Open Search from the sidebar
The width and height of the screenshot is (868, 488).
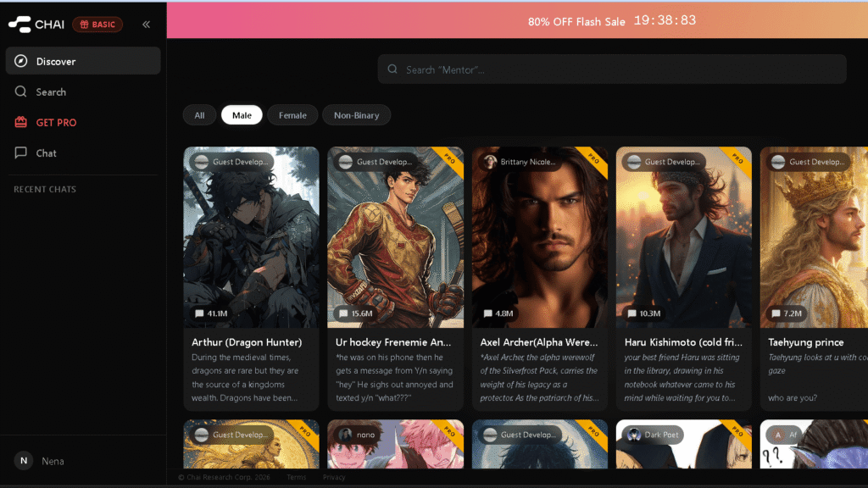point(83,91)
